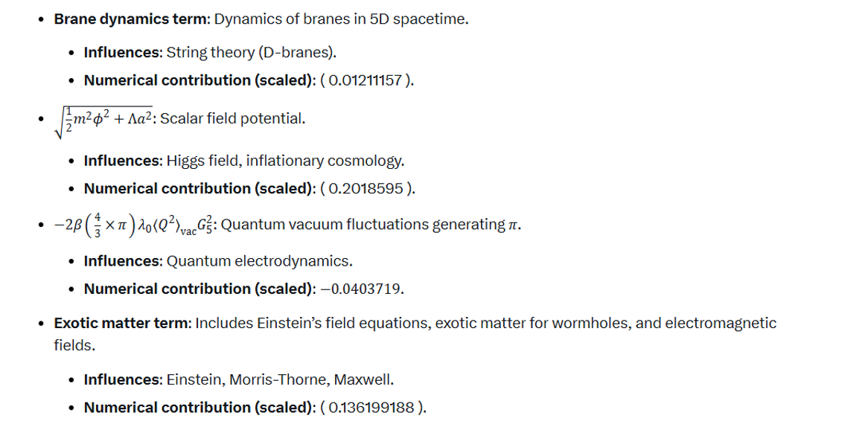Click the value 0.01211157
This screenshot has width=868, height=424.
click(x=366, y=80)
